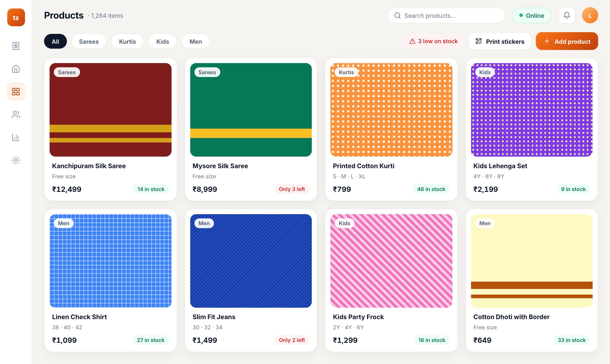Click the '14 in stock' badge
Screen dimensions: 610x364
pyautogui.click(x=151, y=189)
